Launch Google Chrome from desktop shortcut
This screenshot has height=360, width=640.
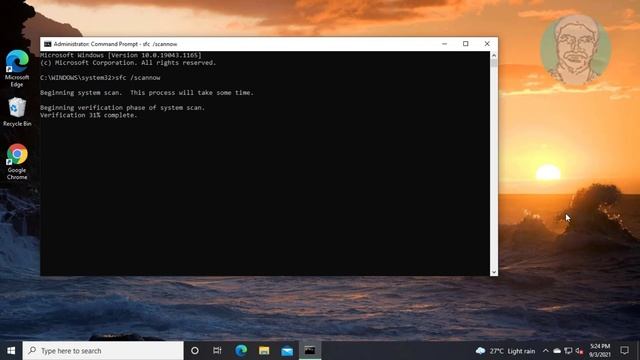tap(17, 162)
